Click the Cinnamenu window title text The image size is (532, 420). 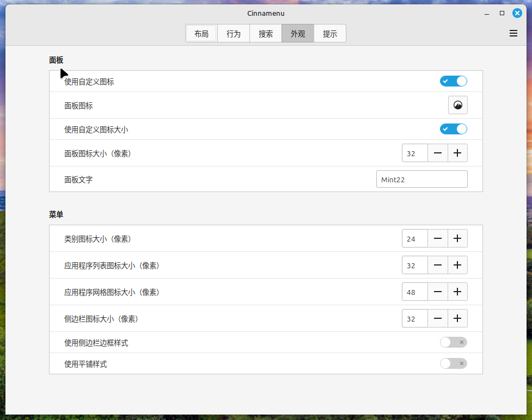266,13
